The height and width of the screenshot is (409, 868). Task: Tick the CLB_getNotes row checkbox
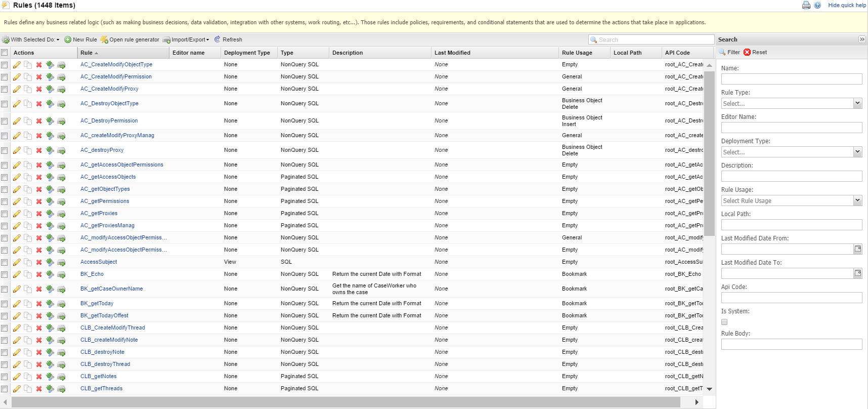[5, 377]
